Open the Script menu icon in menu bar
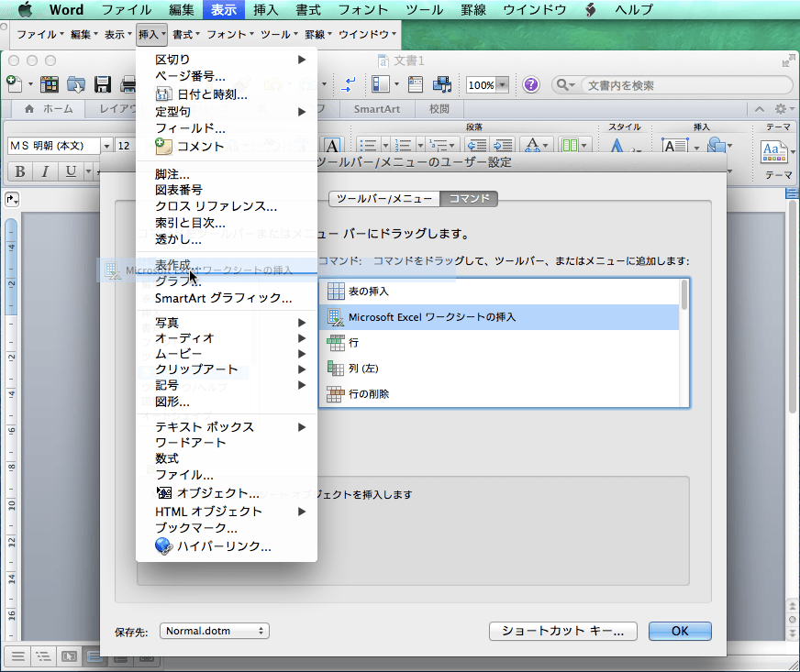The image size is (800, 672). click(590, 10)
